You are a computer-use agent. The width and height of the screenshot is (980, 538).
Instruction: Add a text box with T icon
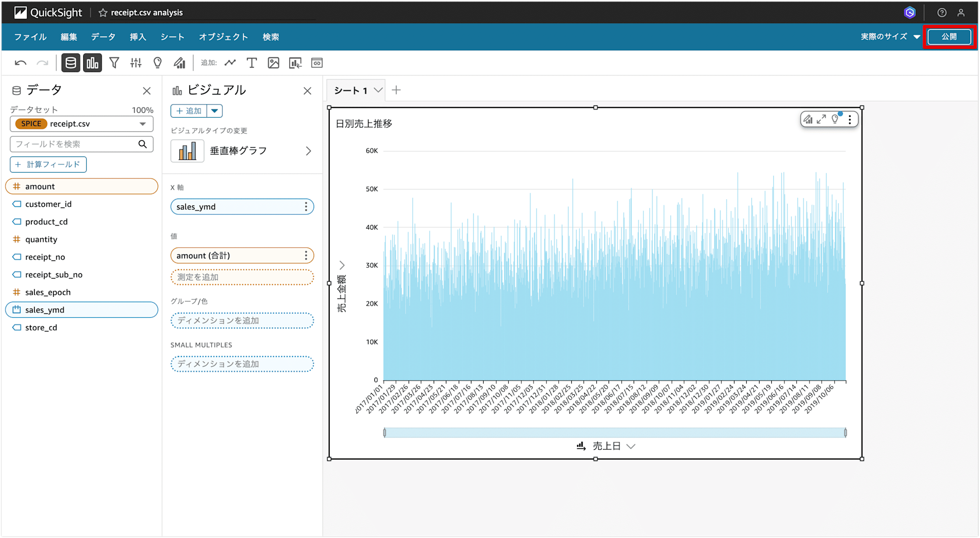coord(251,63)
